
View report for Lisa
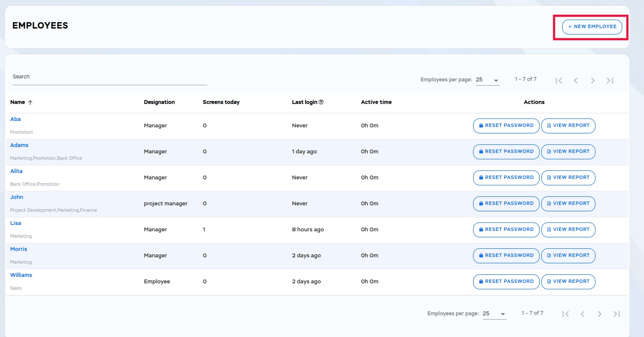(568, 230)
